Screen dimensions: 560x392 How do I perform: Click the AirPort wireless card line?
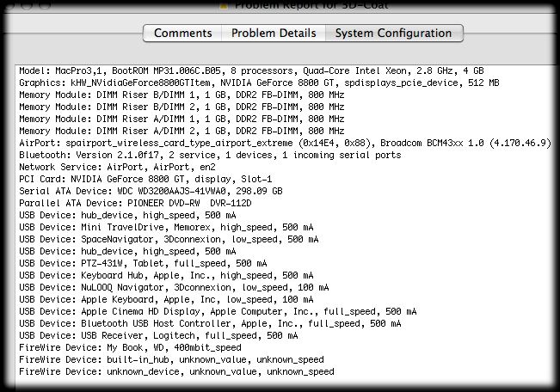(285, 144)
